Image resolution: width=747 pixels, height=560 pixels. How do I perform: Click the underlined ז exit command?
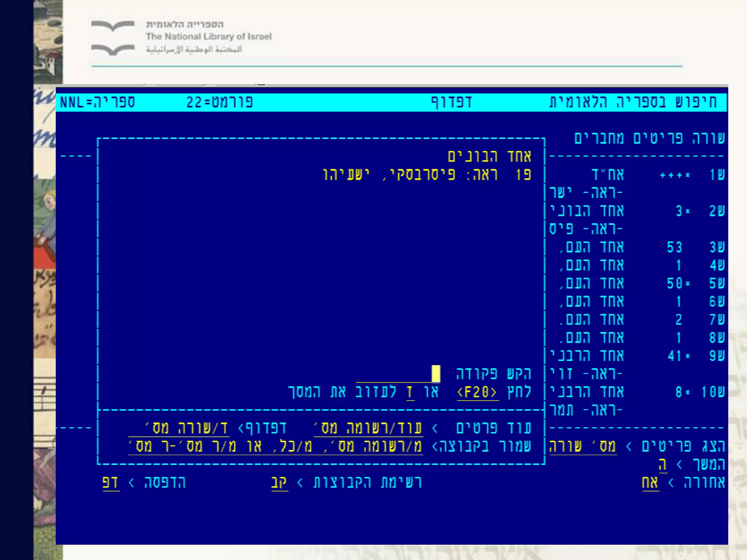click(x=410, y=392)
